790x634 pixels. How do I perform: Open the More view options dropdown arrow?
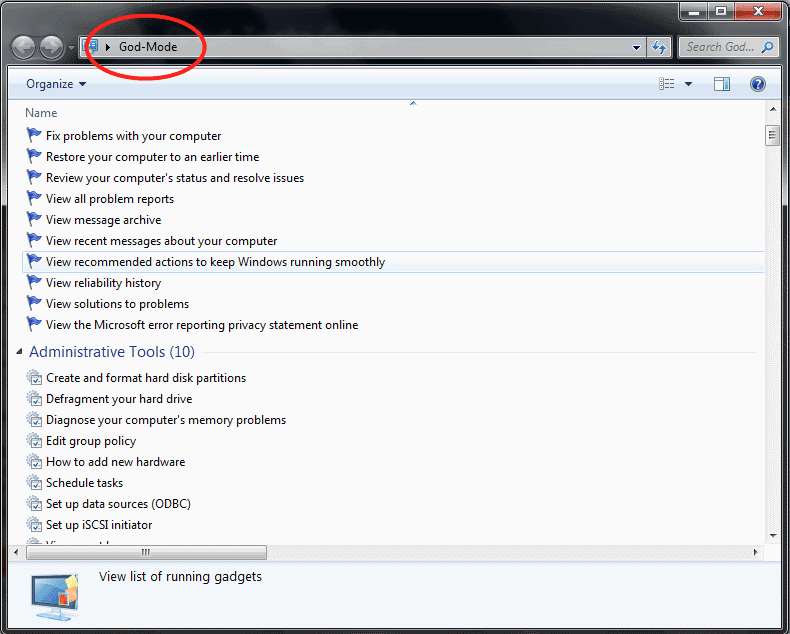click(x=688, y=84)
